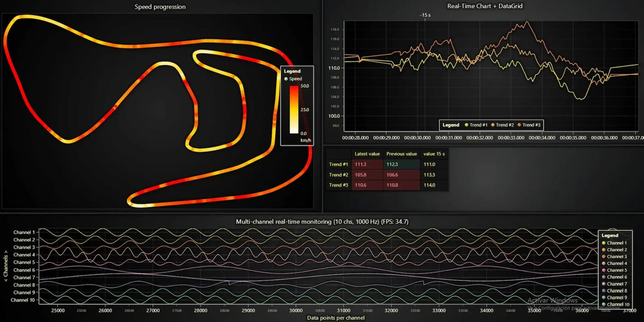Click Channel 3 axis label on left

(24, 247)
